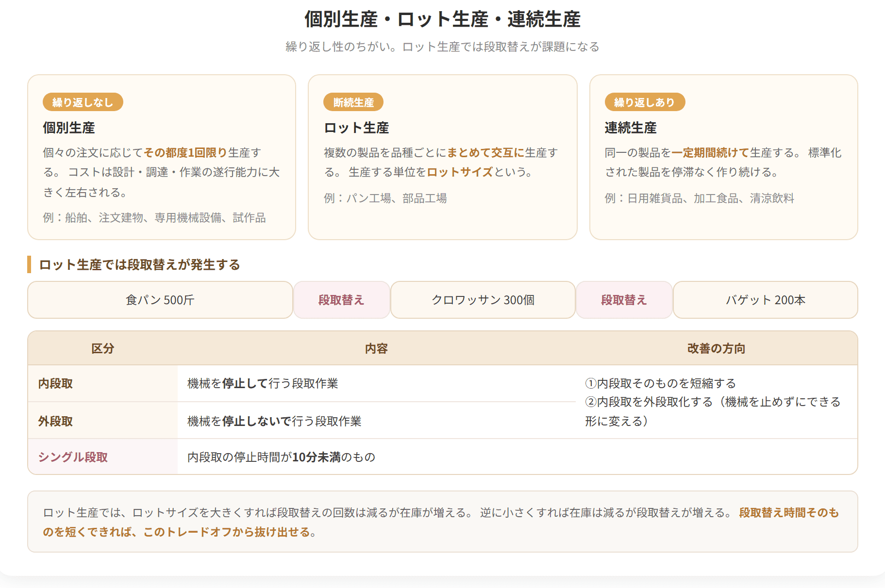
Task: Click the 連続生産 card heading
Action: pos(631,128)
